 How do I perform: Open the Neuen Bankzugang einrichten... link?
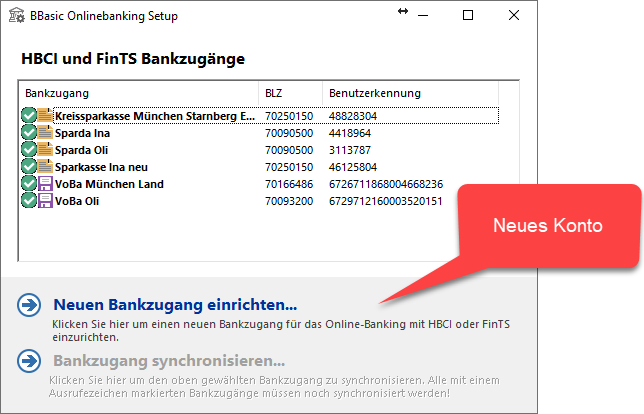pyautogui.click(x=175, y=305)
